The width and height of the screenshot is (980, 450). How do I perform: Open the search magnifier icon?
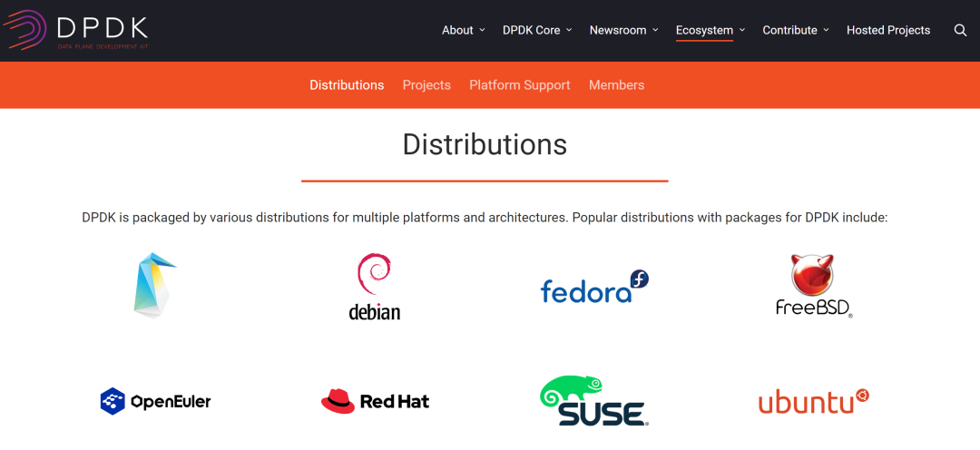[x=960, y=30]
